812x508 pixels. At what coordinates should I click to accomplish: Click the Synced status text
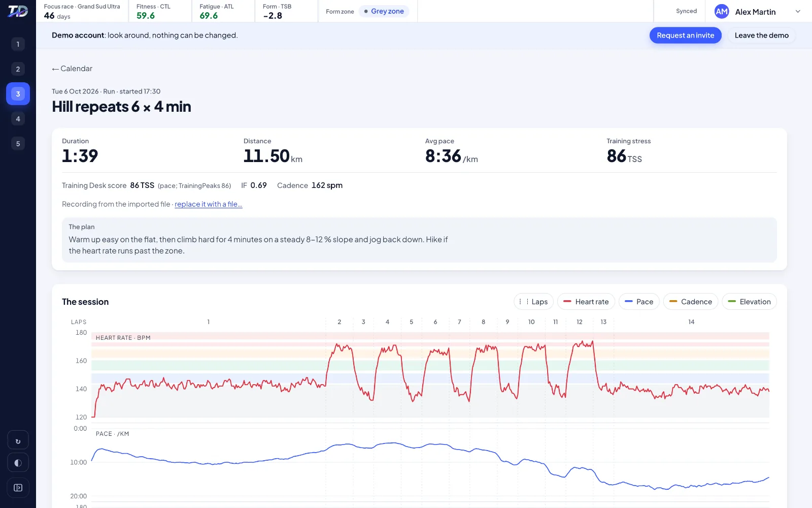tap(686, 11)
